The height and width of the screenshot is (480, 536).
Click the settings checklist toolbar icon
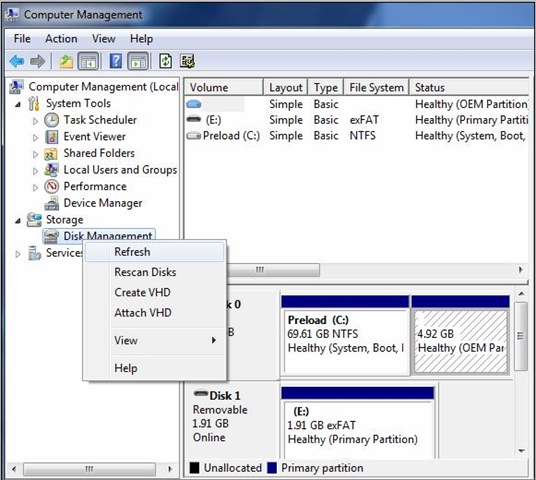click(187, 62)
